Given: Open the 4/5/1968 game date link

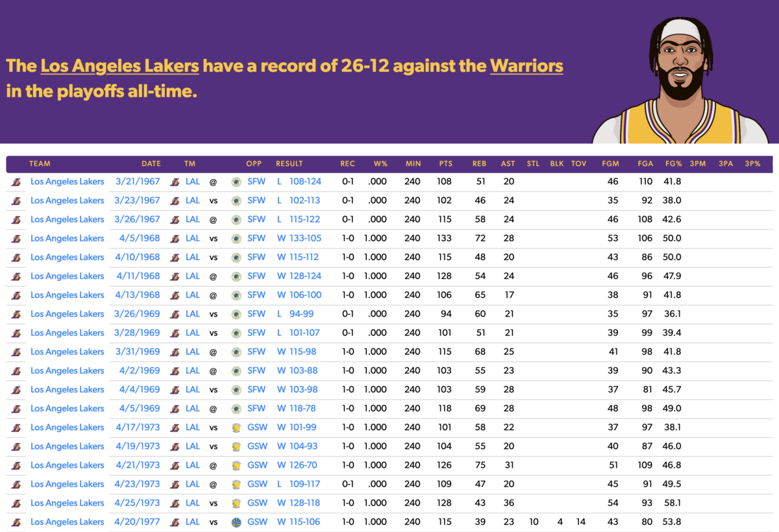Looking at the screenshot, I should pyautogui.click(x=138, y=239).
